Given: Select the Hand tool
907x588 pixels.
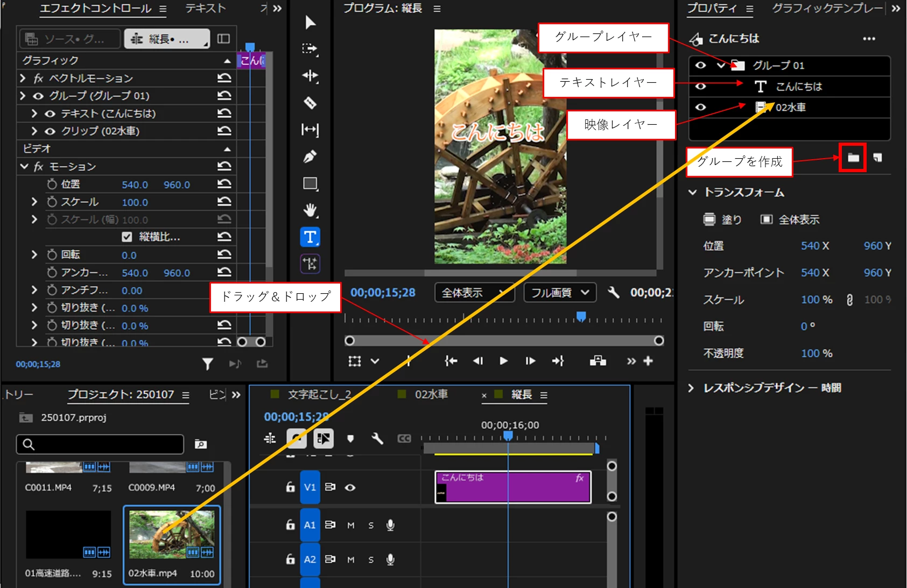Looking at the screenshot, I should [310, 210].
